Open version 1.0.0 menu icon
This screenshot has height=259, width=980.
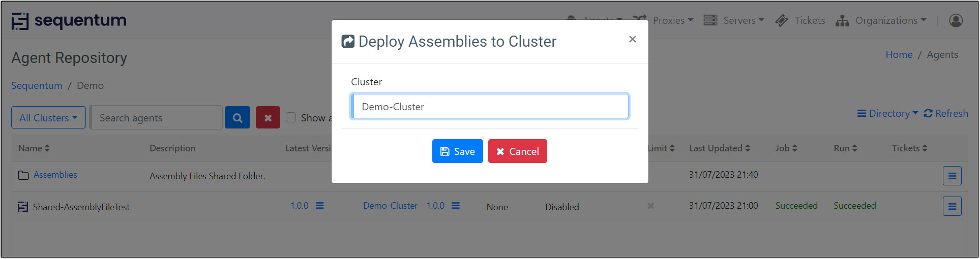320,206
